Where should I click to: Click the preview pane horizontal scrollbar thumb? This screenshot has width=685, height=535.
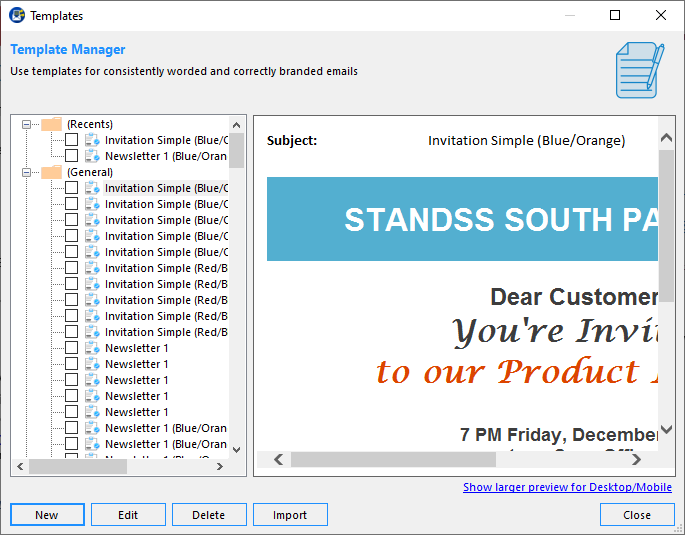[393, 459]
